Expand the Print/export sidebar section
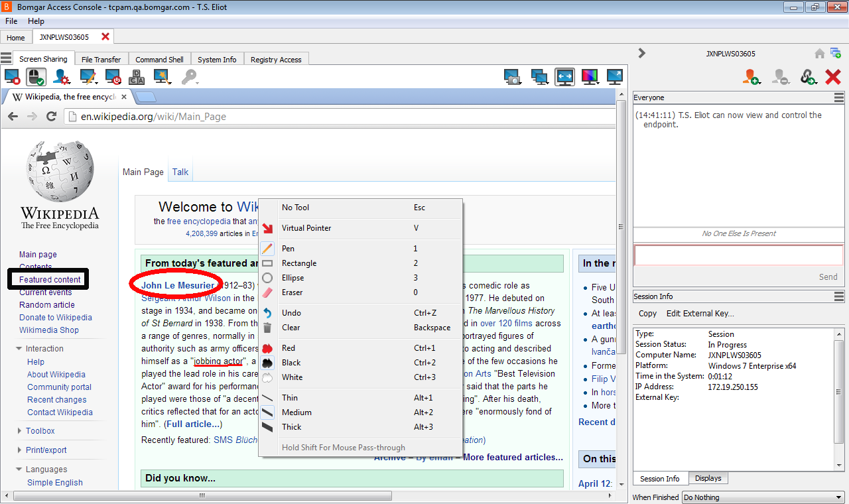 click(46, 450)
